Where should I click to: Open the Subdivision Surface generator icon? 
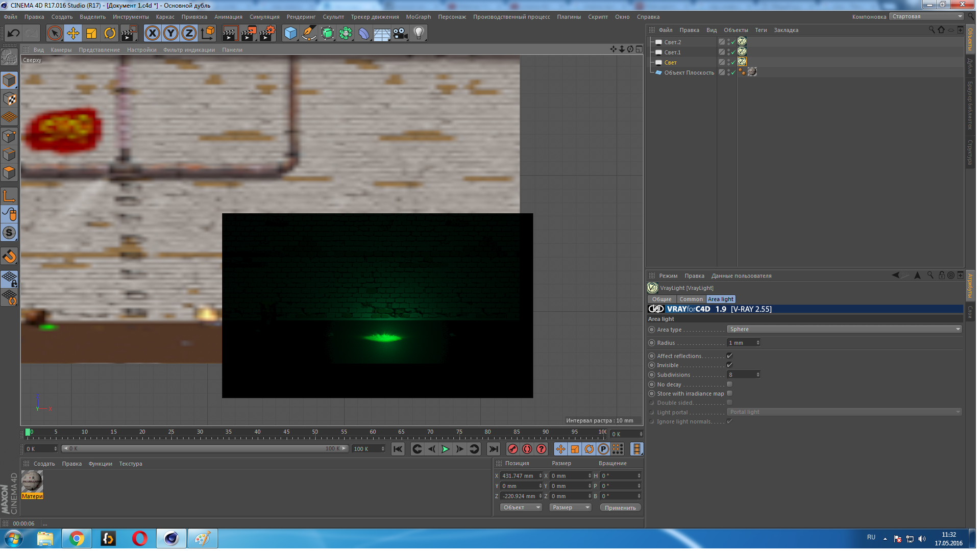pyautogui.click(x=327, y=34)
